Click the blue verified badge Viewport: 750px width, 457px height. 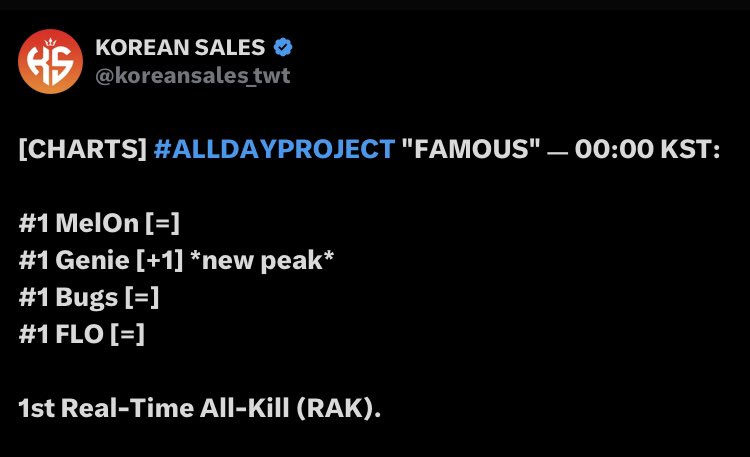tap(283, 47)
